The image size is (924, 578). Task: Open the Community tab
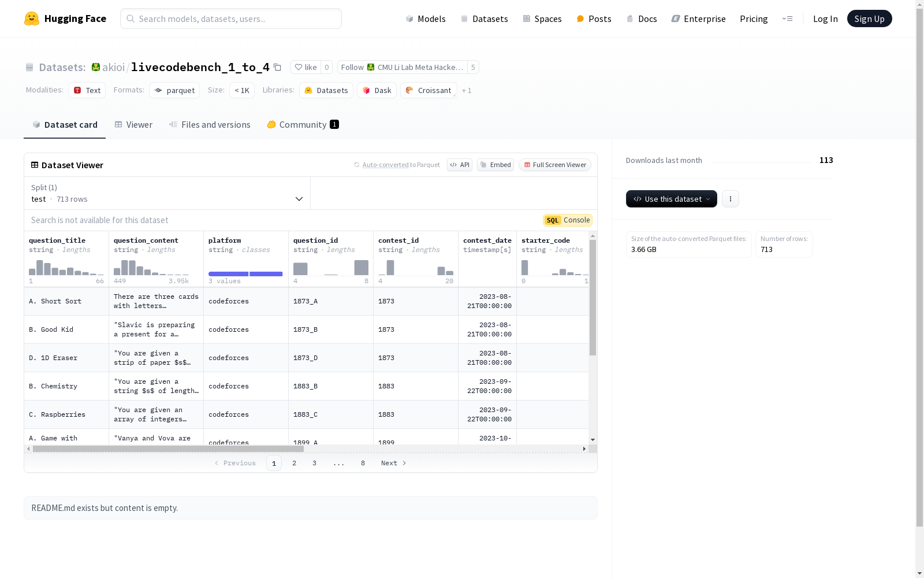pyautogui.click(x=303, y=125)
